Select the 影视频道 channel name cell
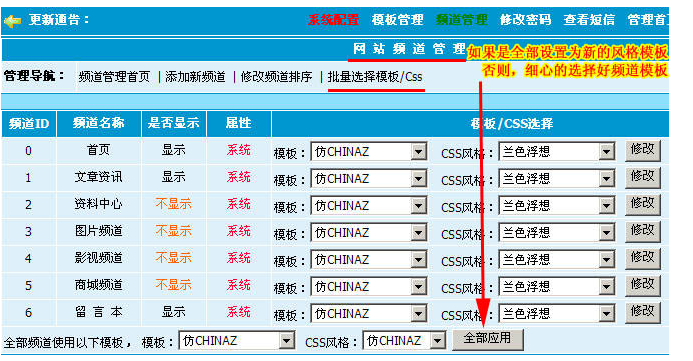Image resolution: width=693 pixels, height=361 pixels. point(99,258)
